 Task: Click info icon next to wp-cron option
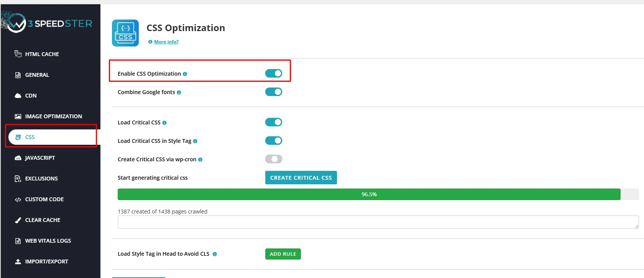pyautogui.click(x=200, y=160)
